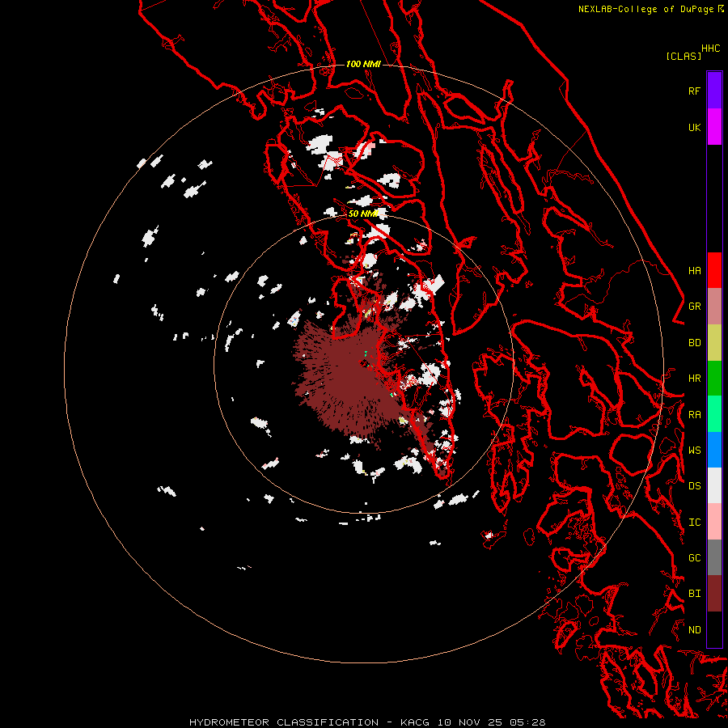Click the WS legend label
This screenshot has width=728, height=728.
coord(694,450)
